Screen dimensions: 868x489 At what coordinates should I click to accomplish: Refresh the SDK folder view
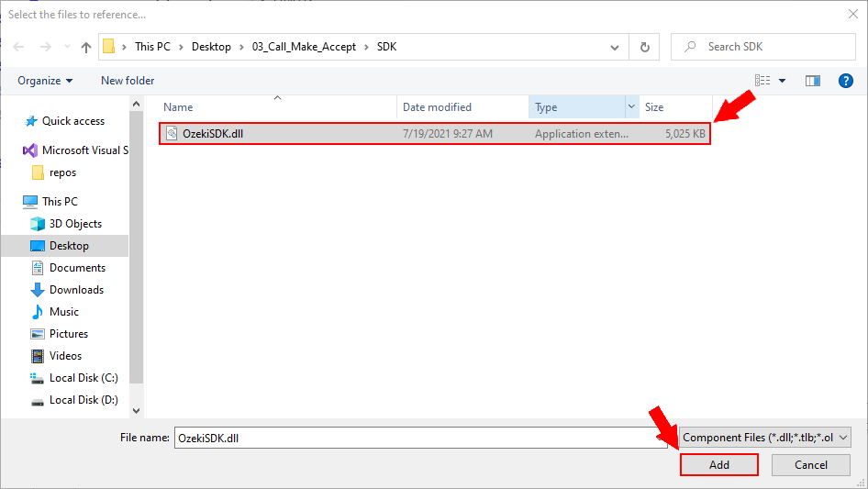pos(644,47)
